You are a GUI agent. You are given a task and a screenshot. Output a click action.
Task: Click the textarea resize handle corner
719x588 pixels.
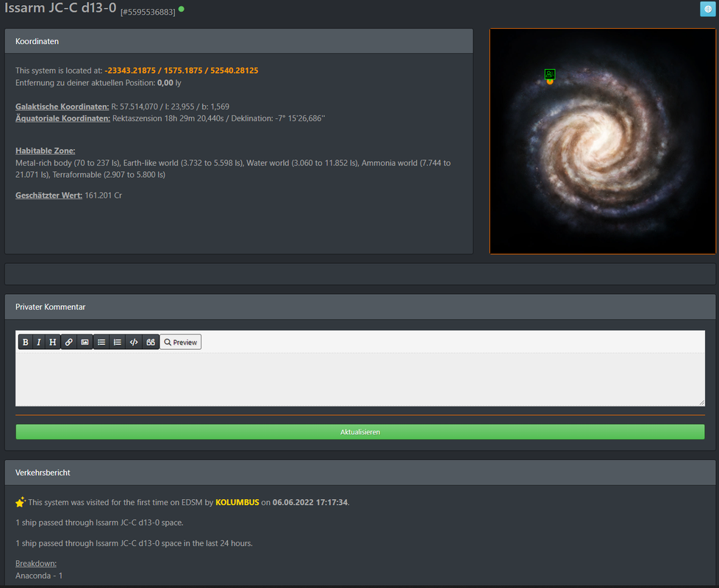701,402
